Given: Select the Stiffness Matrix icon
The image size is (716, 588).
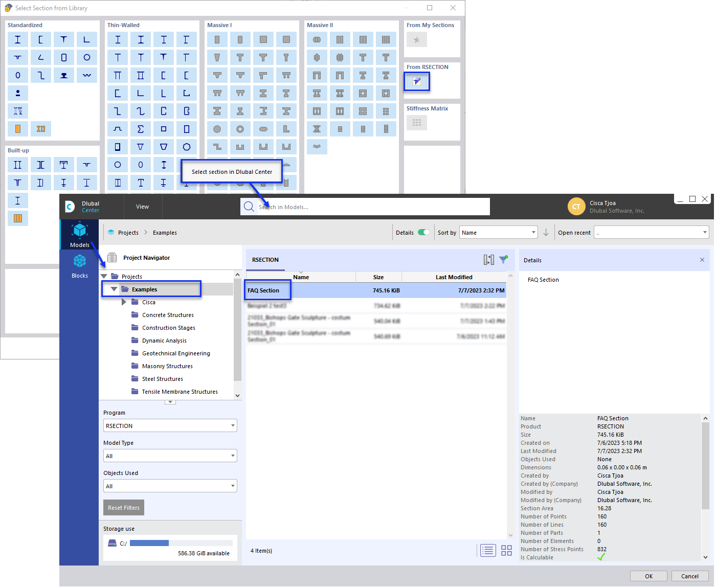Looking at the screenshot, I should [417, 123].
